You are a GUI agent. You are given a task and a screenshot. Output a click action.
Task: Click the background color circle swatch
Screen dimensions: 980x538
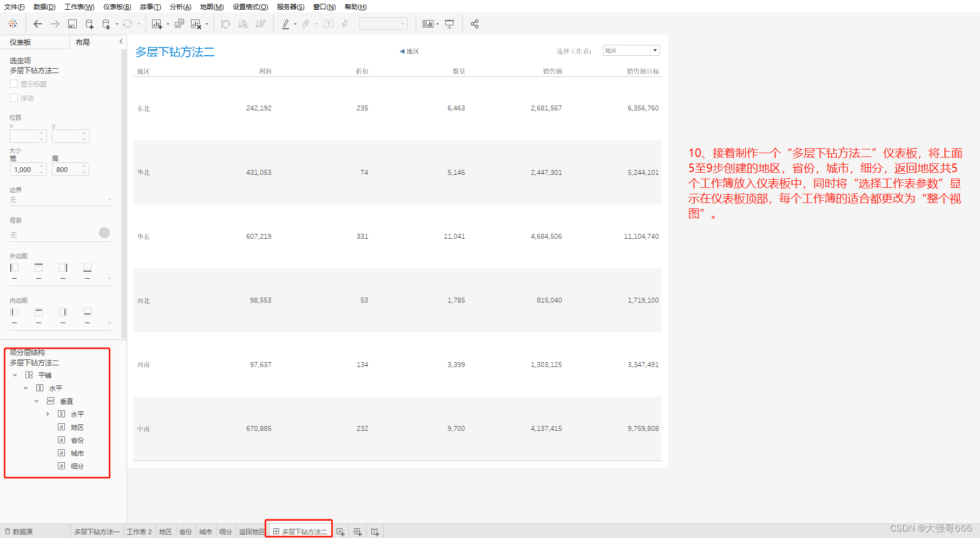(x=104, y=233)
